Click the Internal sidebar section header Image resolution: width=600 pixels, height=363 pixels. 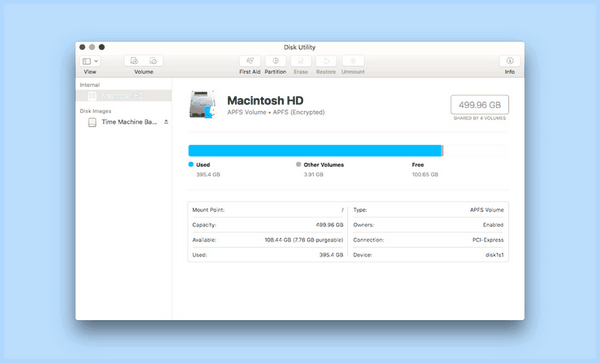point(90,85)
